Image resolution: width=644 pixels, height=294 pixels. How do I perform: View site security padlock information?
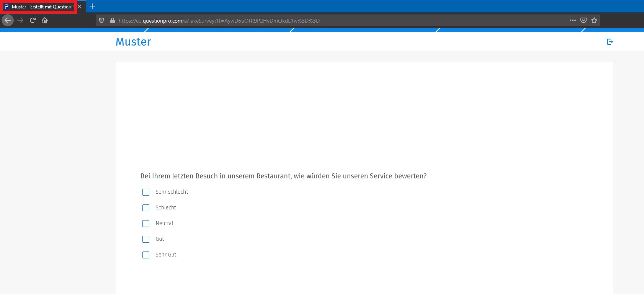click(x=113, y=20)
